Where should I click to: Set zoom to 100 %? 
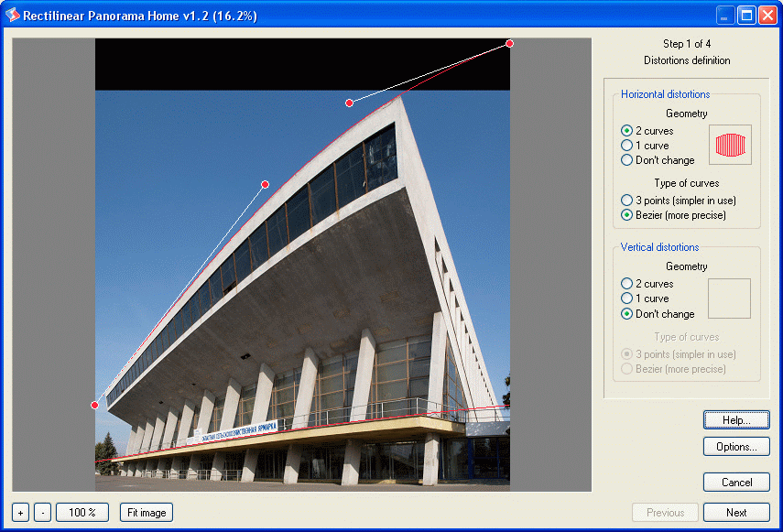click(82, 513)
